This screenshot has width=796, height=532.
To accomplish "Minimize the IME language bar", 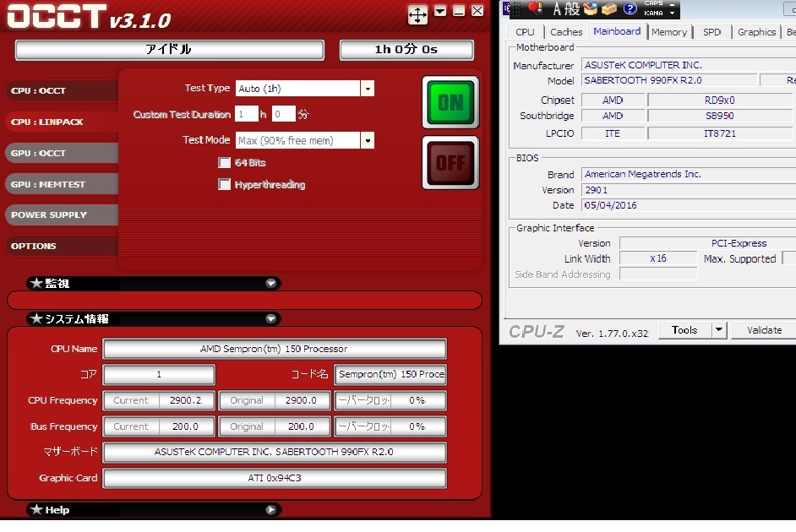I will click(x=672, y=4).
